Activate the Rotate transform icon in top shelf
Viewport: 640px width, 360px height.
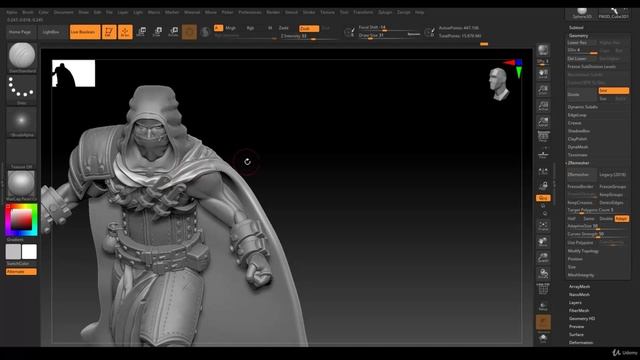[173, 32]
